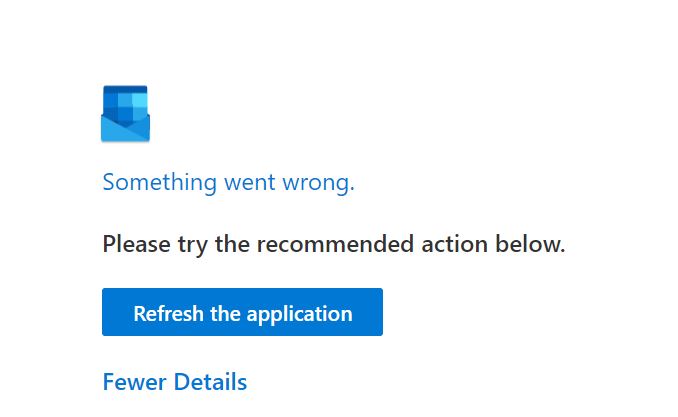Click the Something went wrong heading
This screenshot has width=678, height=417.
(228, 182)
